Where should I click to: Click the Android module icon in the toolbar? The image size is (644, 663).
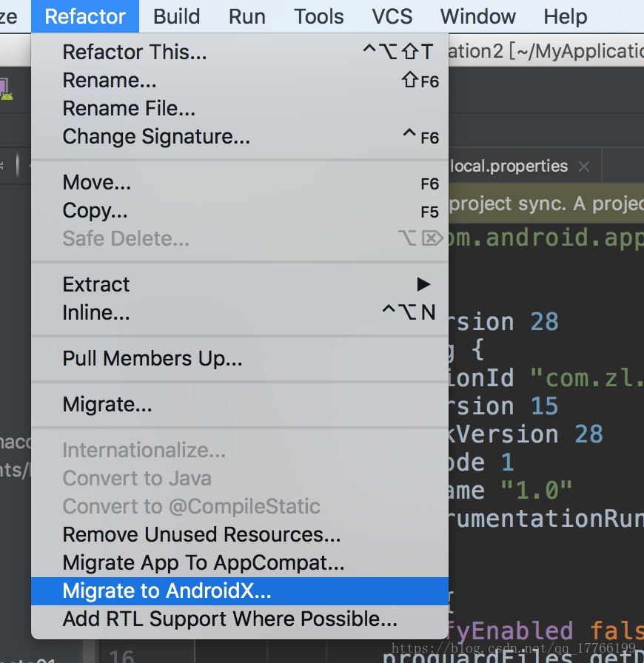pos(6,90)
